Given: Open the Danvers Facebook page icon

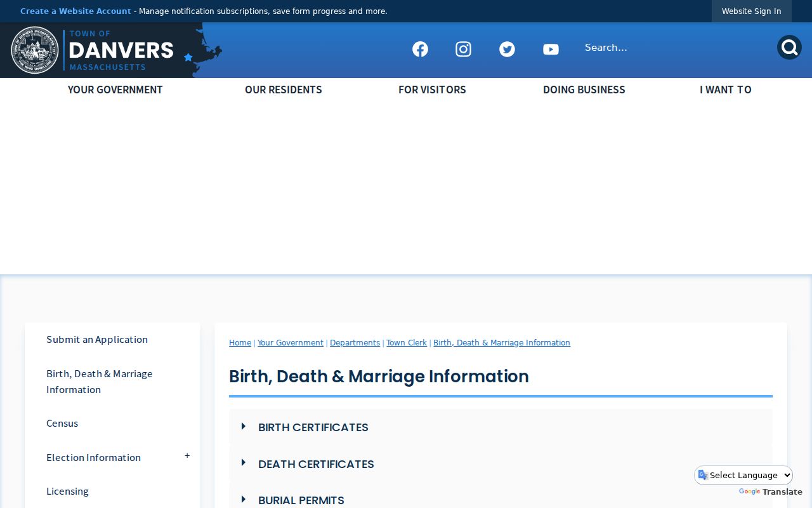Looking at the screenshot, I should point(420,49).
